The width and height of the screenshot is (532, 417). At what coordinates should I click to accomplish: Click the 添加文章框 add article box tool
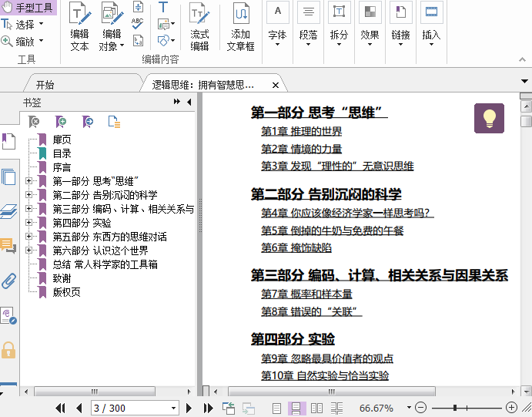(x=240, y=26)
